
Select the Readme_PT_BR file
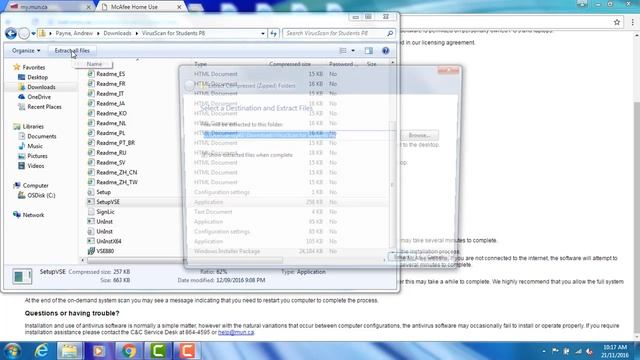[116, 143]
